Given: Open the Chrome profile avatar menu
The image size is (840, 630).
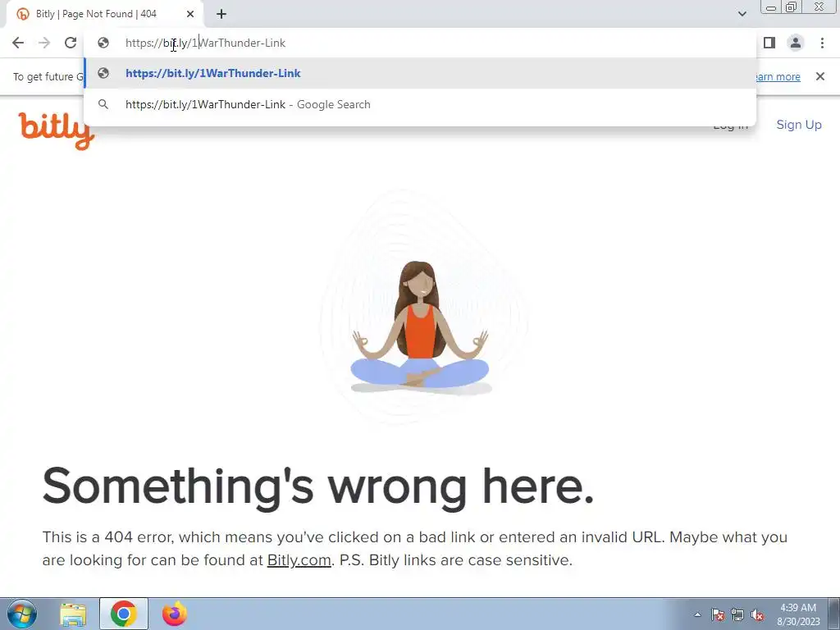Looking at the screenshot, I should pyautogui.click(x=796, y=43).
